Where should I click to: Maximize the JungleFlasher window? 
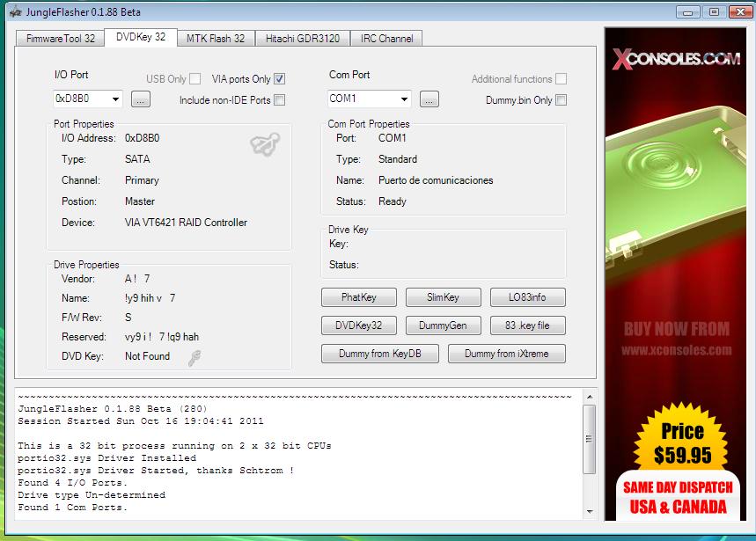coord(714,11)
